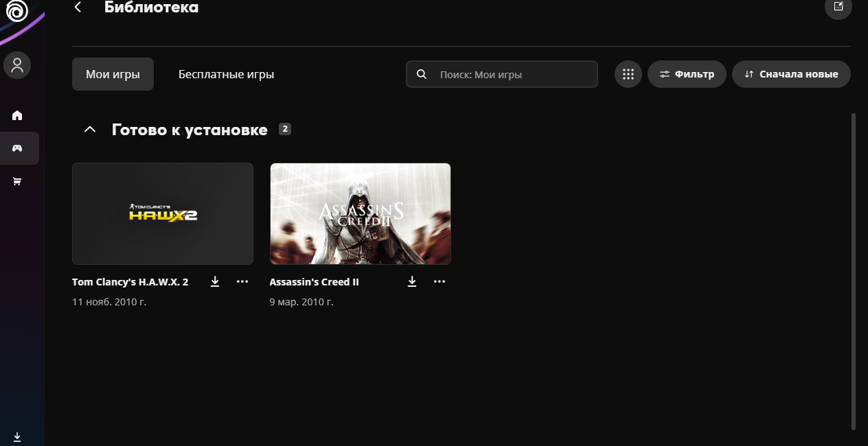Collapse the 'Готово к установке' section
Image resolution: width=868 pixels, height=446 pixels.
(x=90, y=130)
